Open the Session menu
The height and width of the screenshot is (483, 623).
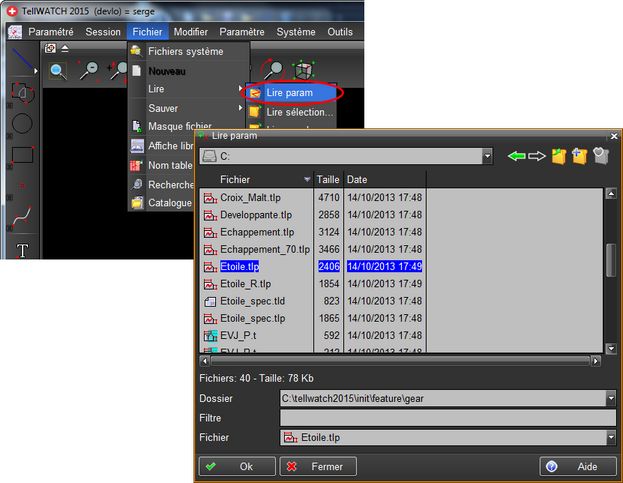(103, 32)
